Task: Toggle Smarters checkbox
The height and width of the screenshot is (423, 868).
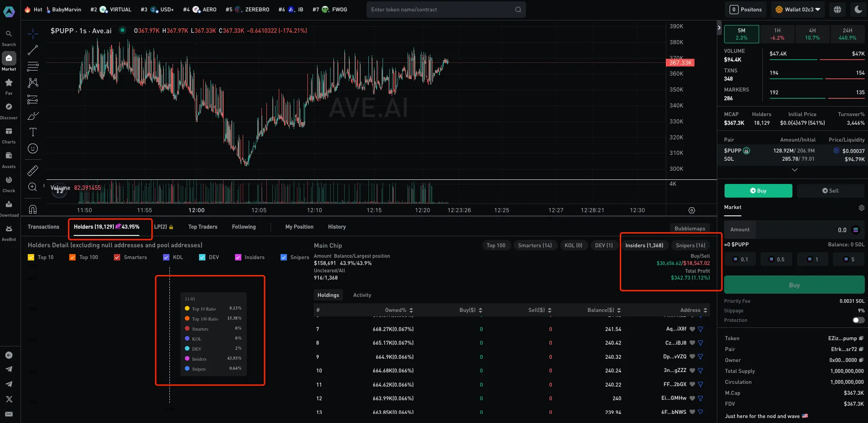Action: 117,257
